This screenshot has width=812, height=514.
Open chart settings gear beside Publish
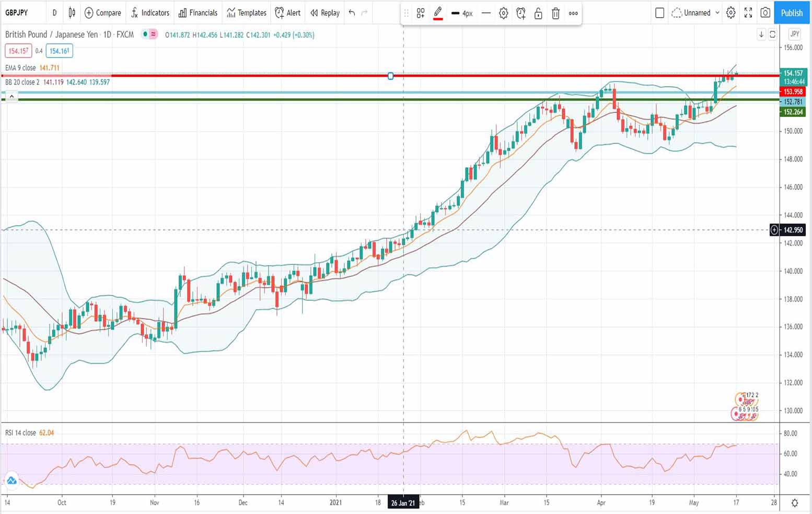[731, 13]
